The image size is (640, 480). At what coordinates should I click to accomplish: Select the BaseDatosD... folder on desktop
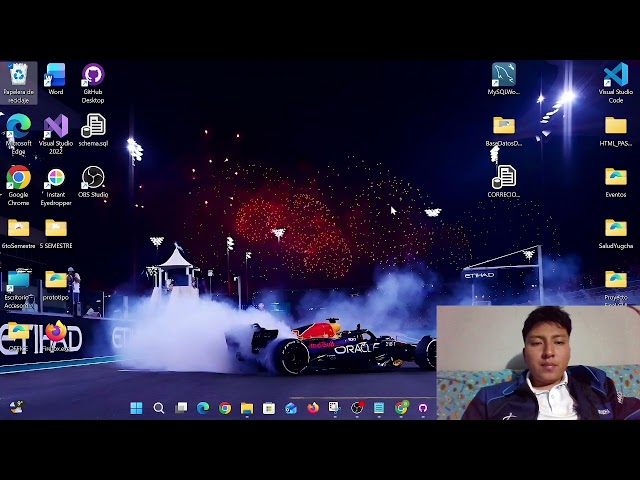click(504, 131)
